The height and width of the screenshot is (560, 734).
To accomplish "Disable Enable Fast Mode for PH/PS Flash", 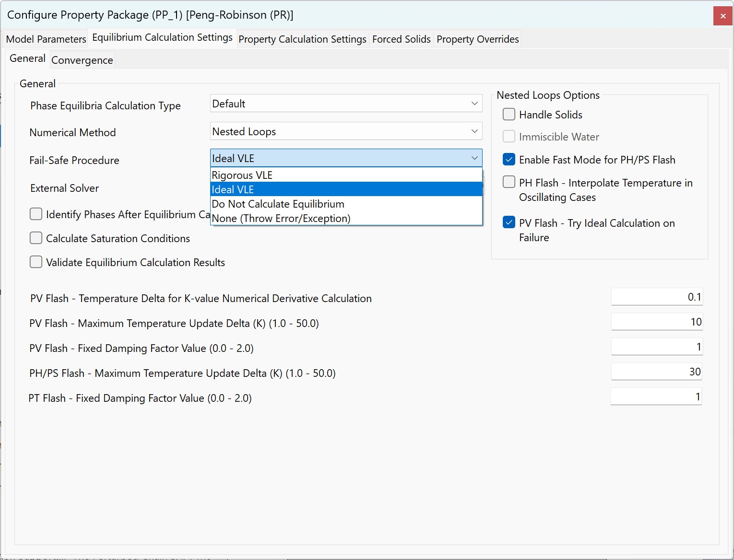I will [509, 159].
